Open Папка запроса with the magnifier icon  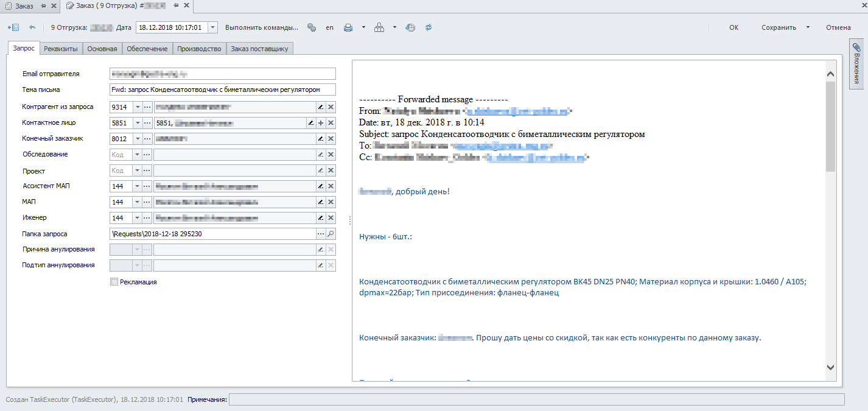coord(331,234)
